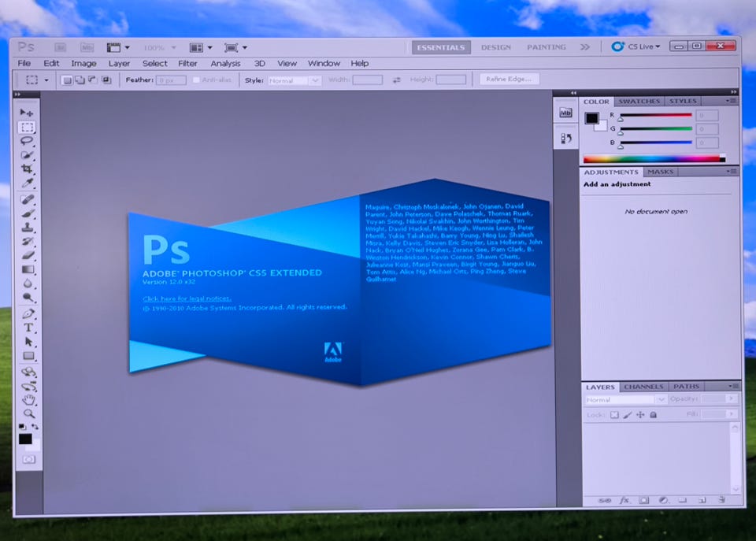Reset default foreground and background colors
Viewport: 756px width, 541px height.
pyautogui.click(x=23, y=427)
